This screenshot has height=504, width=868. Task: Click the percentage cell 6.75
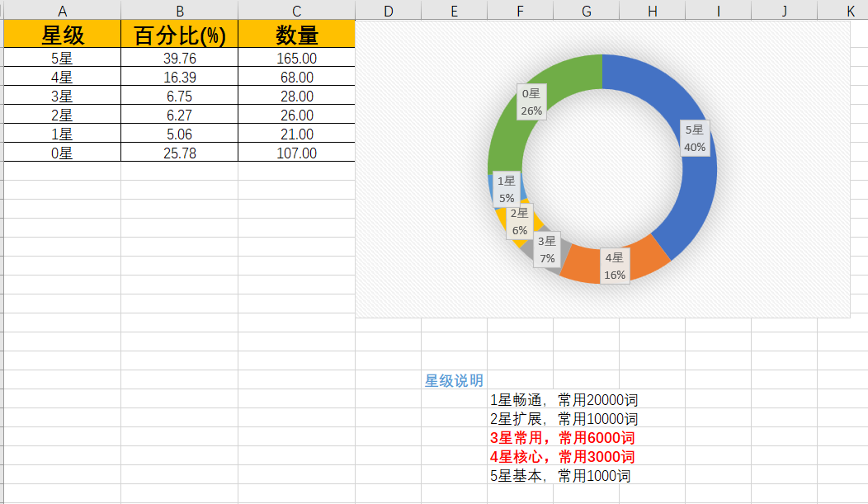tap(179, 95)
